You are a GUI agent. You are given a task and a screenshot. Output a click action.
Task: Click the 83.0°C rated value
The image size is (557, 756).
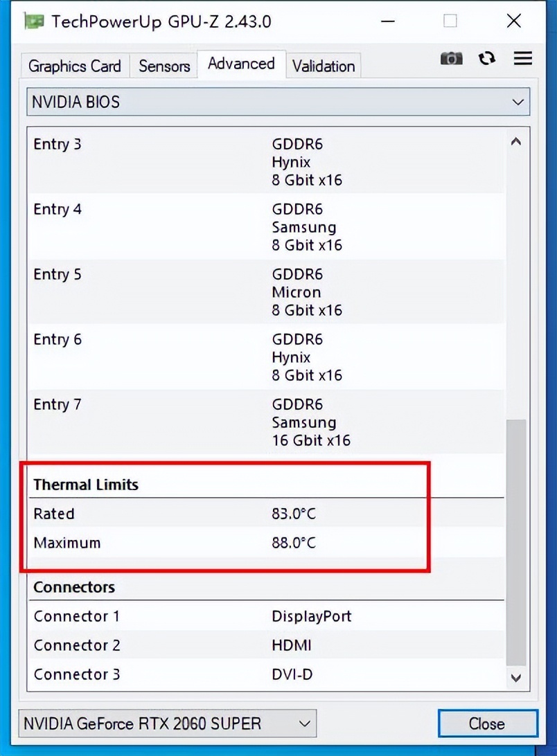click(x=294, y=514)
